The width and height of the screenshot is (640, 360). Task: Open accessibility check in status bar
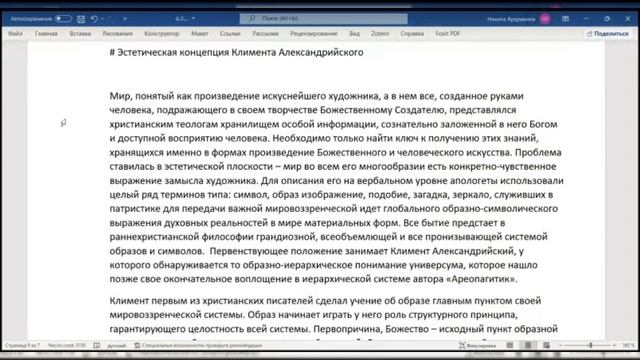(198, 345)
